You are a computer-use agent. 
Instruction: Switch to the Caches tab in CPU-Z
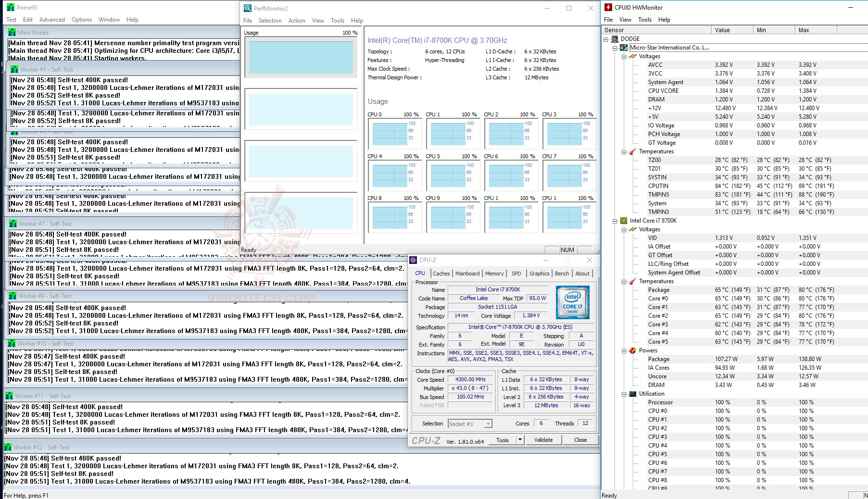441,274
